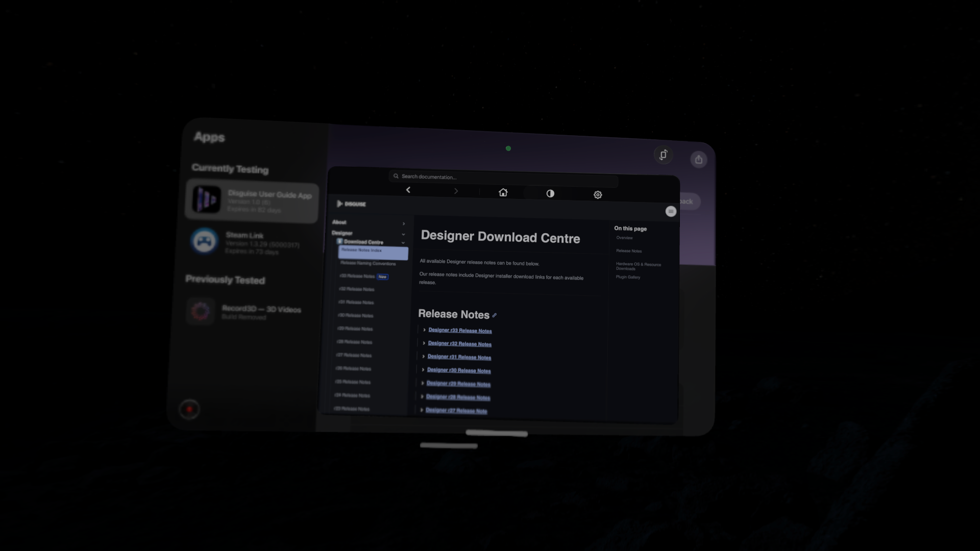Click the New badge beside r33
Viewport: 980px width, 551px height.
(x=382, y=277)
